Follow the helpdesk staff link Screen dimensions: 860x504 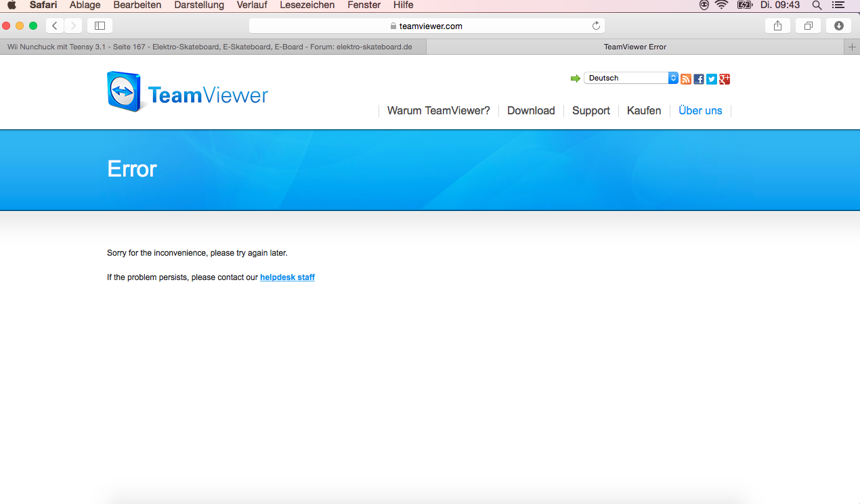[287, 277]
